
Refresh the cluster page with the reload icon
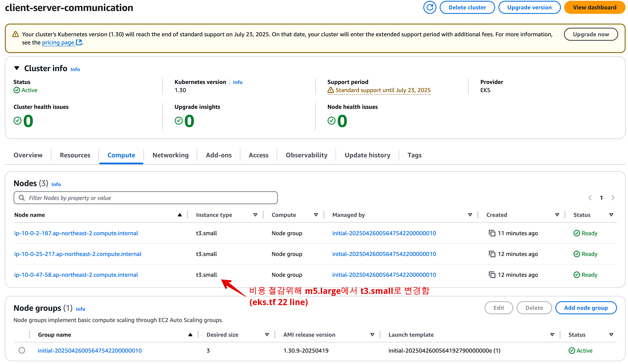[429, 8]
